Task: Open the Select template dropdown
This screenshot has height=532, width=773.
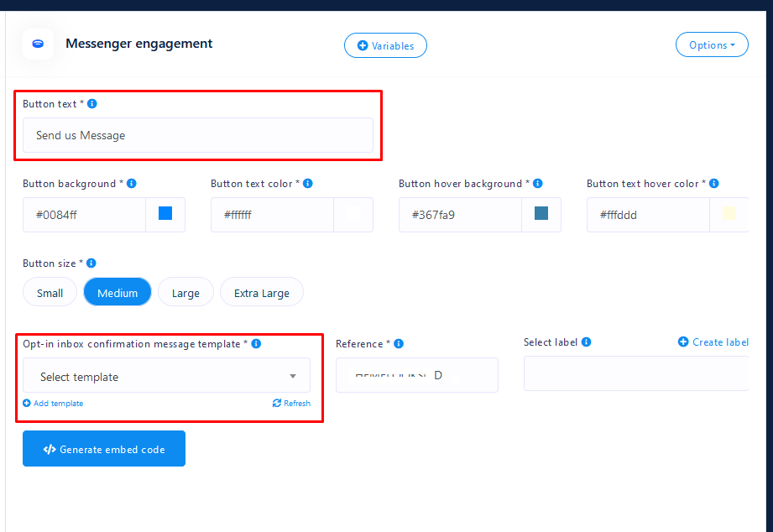Action: click(x=166, y=377)
